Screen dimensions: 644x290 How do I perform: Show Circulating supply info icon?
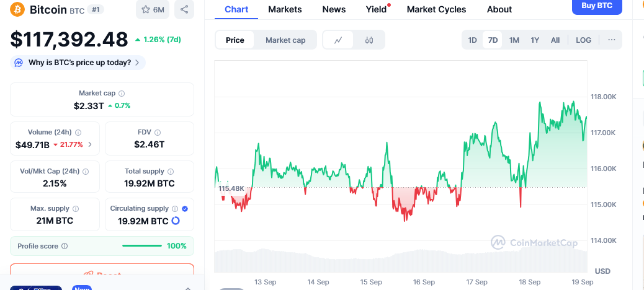(175, 209)
